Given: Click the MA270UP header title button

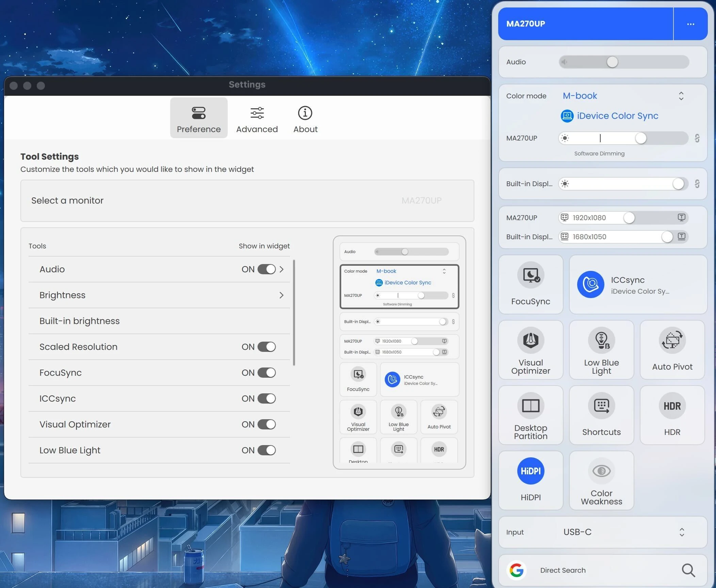Looking at the screenshot, I should (586, 24).
